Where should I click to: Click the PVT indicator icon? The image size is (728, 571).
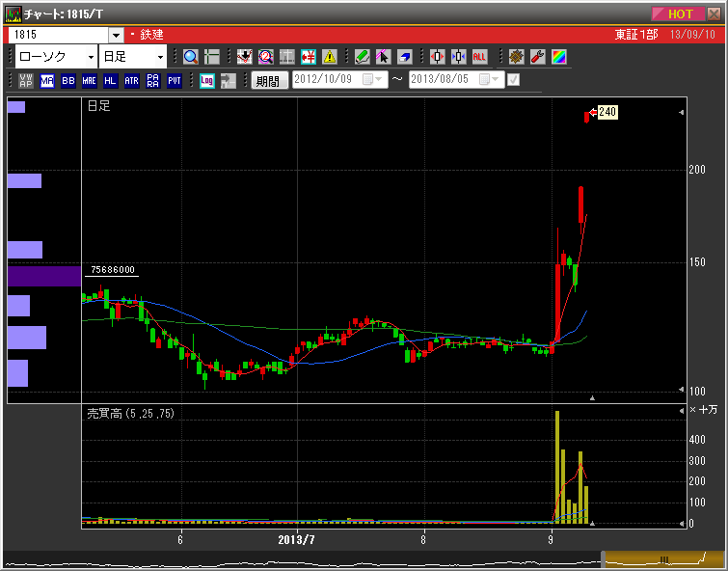click(174, 81)
